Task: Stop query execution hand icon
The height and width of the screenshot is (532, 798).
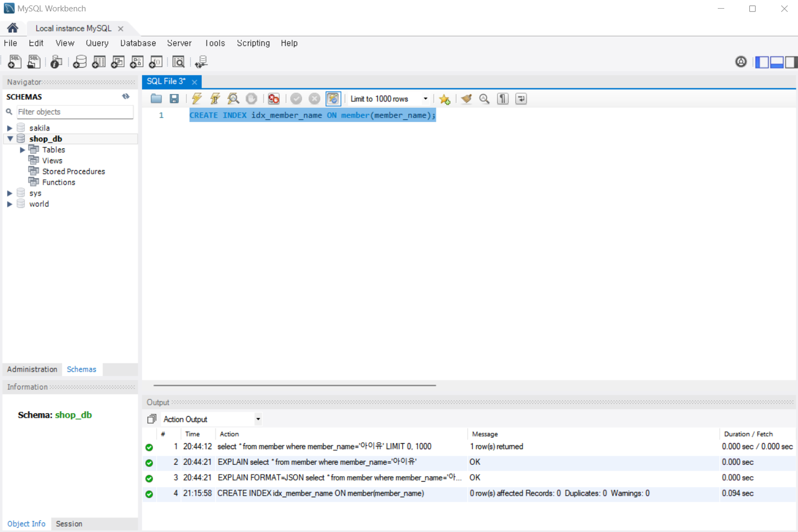Action: pyautogui.click(x=252, y=99)
